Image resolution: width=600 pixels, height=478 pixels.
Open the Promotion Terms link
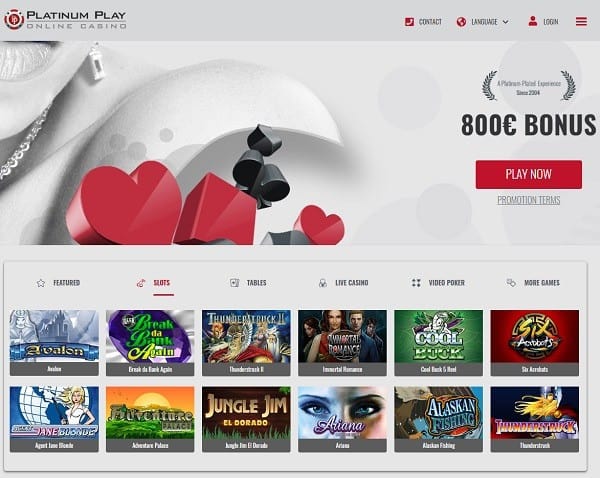pyautogui.click(x=528, y=200)
